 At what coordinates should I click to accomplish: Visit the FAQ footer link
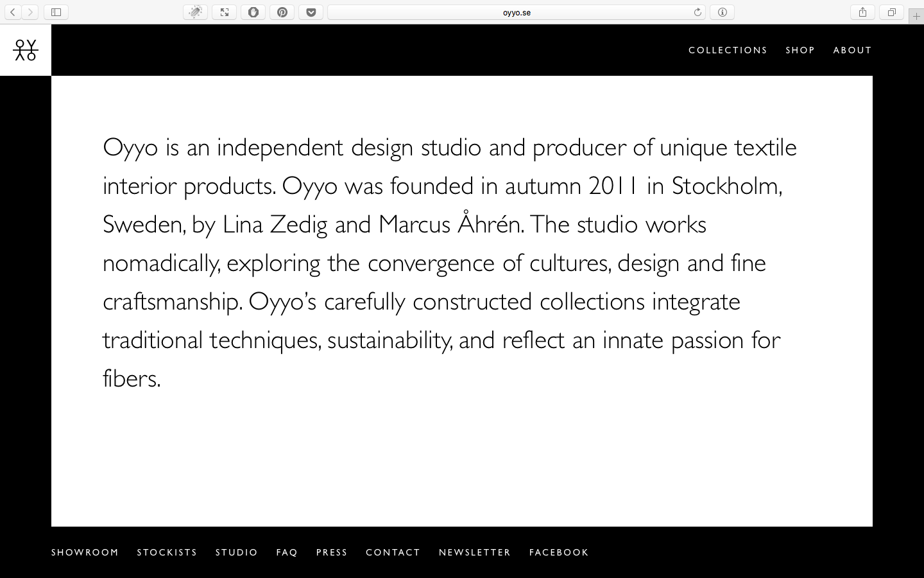pyautogui.click(x=287, y=552)
